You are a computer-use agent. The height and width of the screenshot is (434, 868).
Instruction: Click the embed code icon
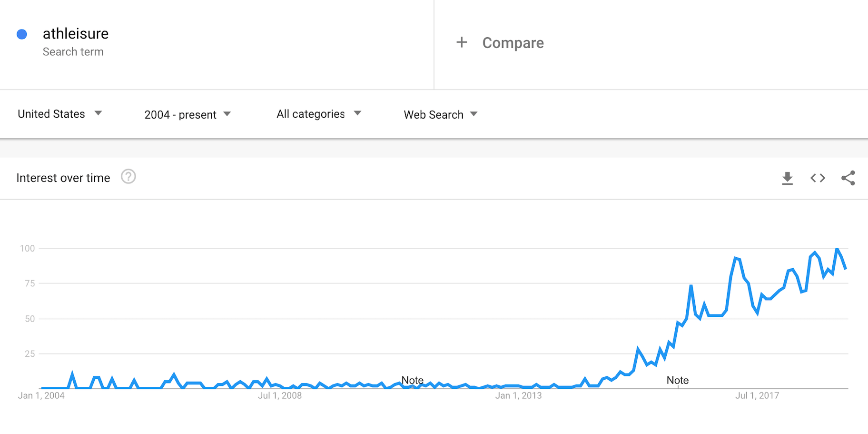coord(818,178)
